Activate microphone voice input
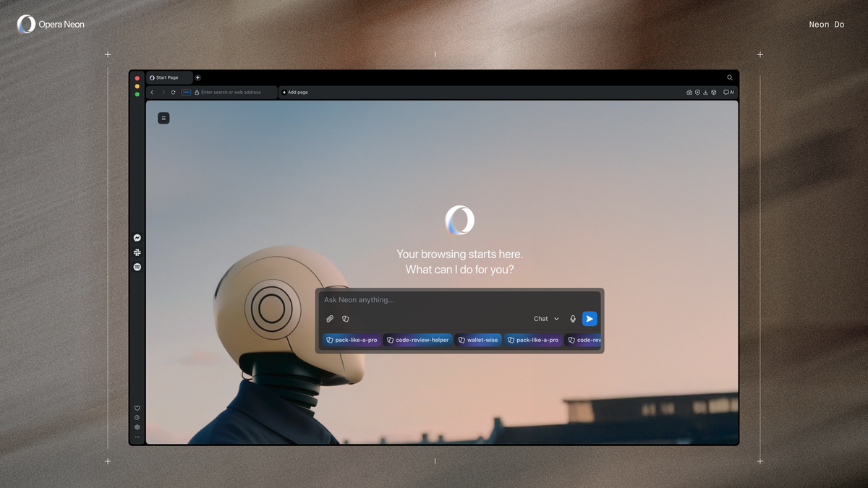 [x=573, y=319]
